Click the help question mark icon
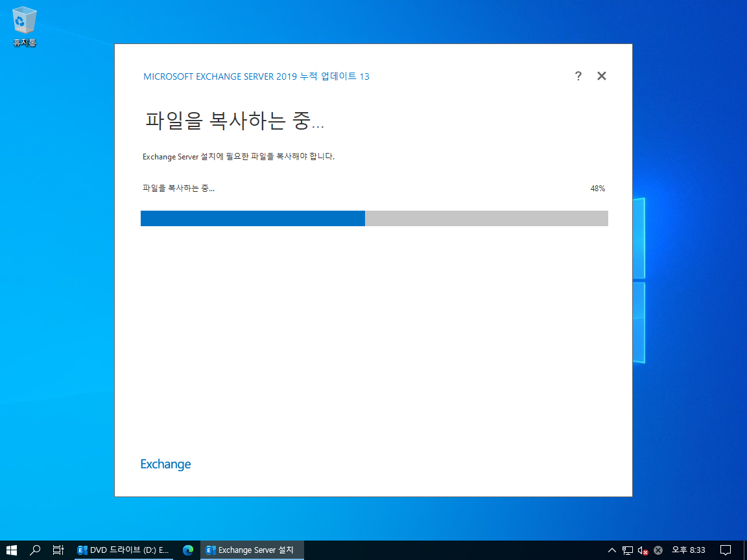 [x=578, y=76]
